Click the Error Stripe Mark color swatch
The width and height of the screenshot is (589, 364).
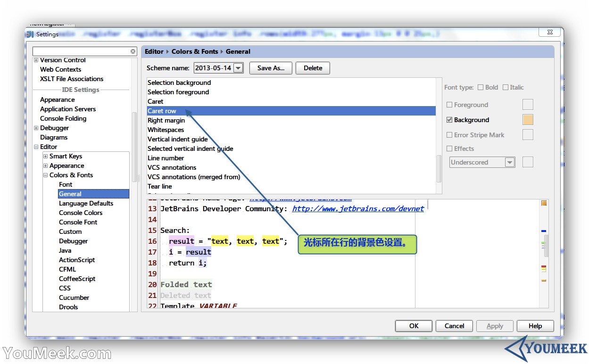coord(528,135)
